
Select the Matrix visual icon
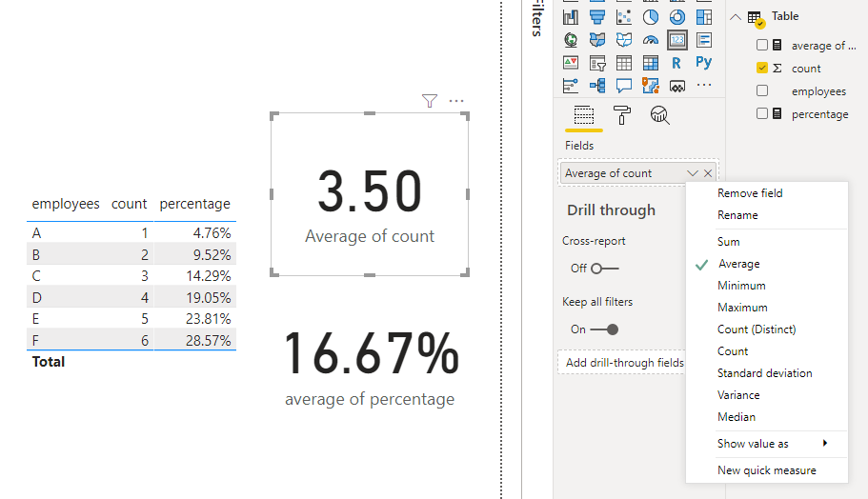click(x=651, y=63)
